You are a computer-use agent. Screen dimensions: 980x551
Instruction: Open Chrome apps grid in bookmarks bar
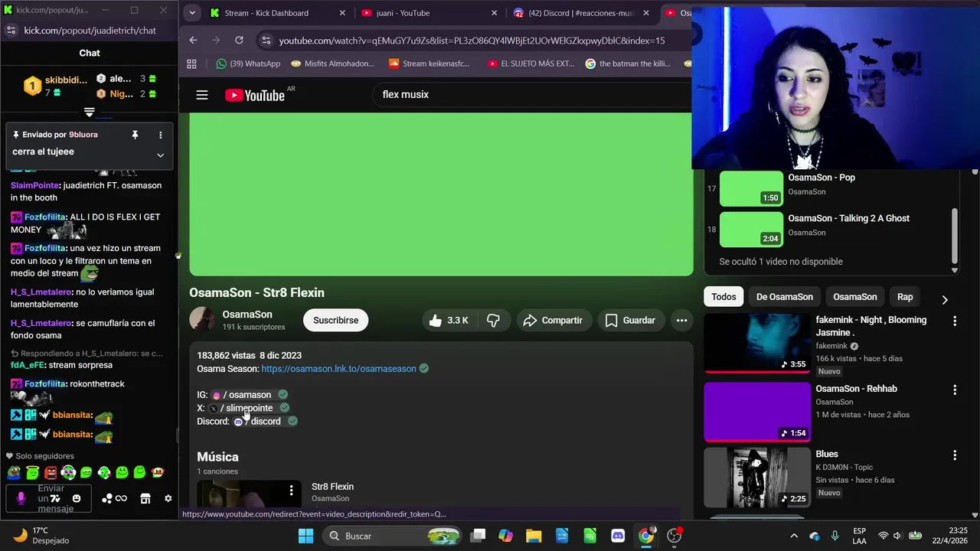click(191, 64)
